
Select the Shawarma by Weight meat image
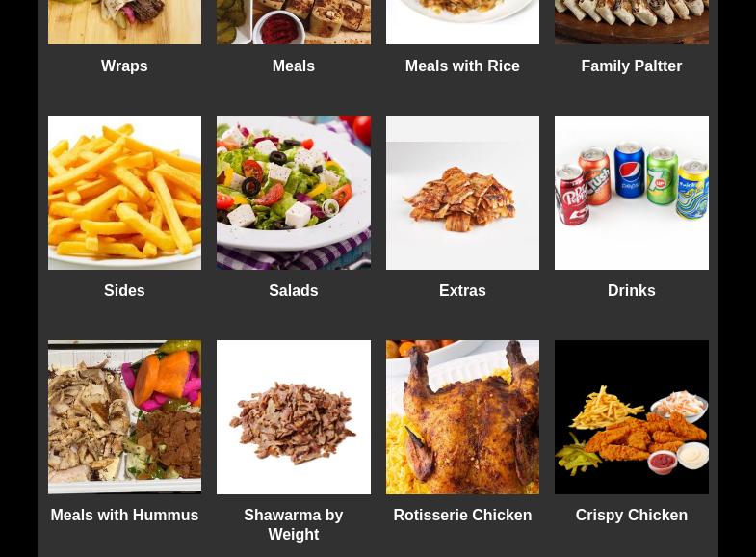tap(294, 417)
